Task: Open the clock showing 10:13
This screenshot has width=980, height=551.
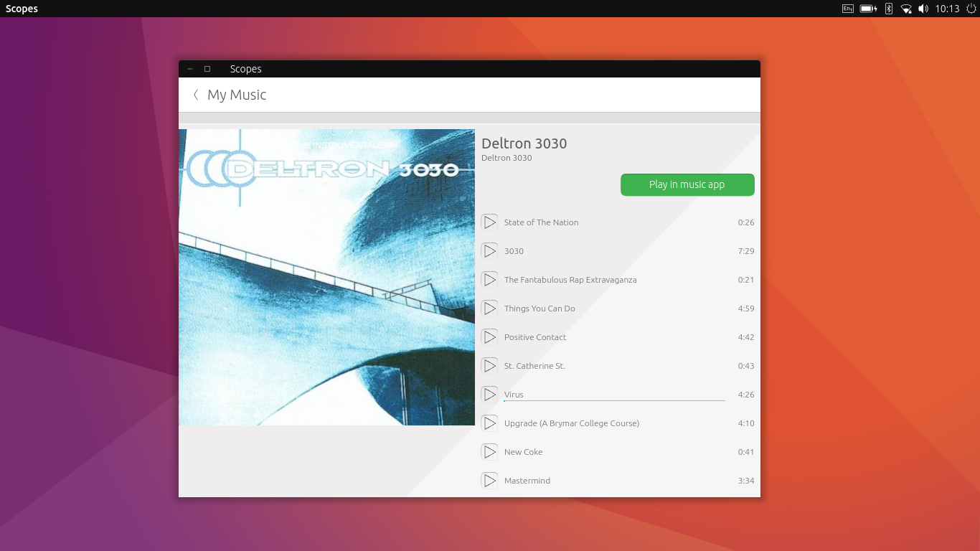Action: click(948, 9)
